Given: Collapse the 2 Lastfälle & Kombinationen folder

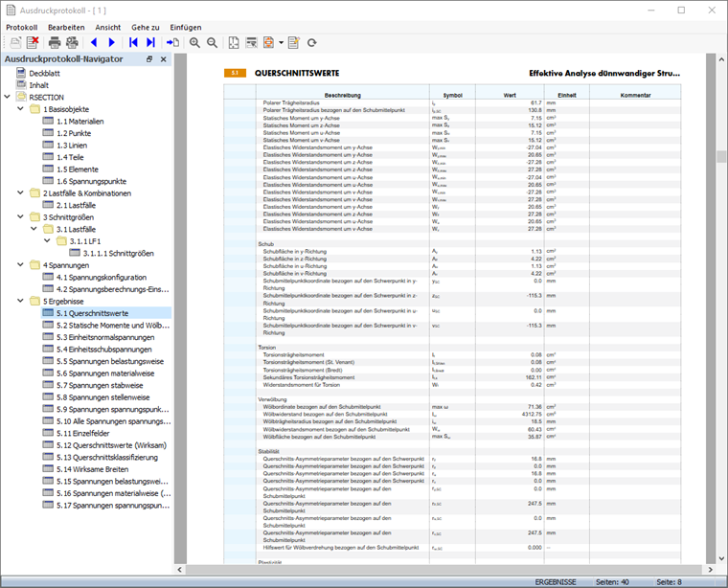Looking at the screenshot, I should (x=20, y=193).
